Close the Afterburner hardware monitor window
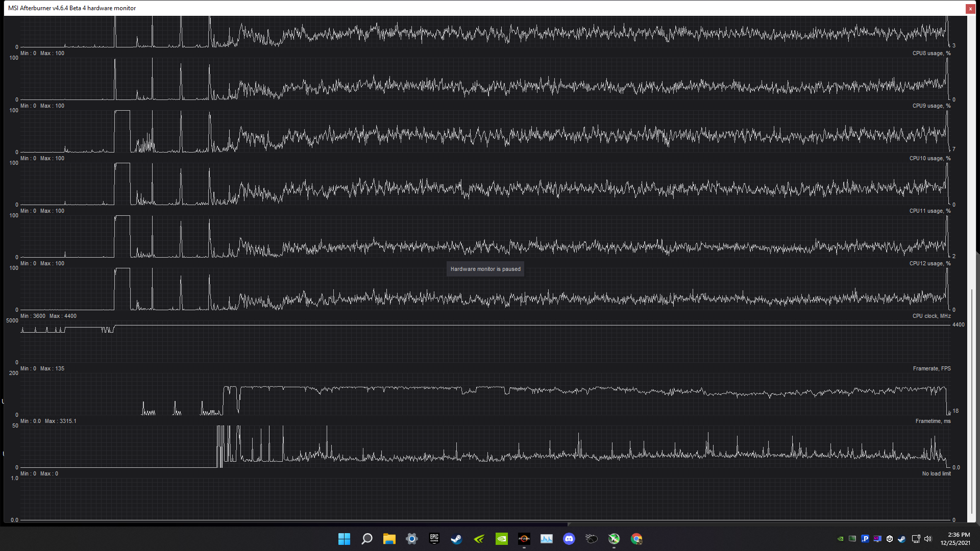 point(970,8)
